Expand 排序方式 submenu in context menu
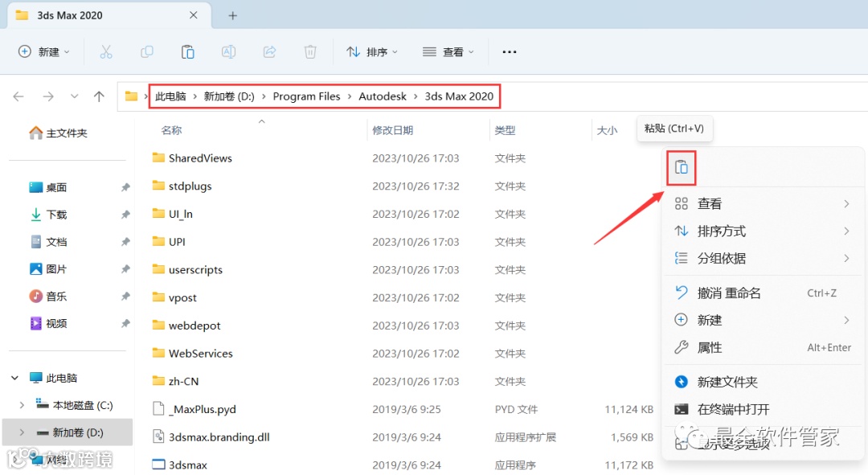Viewport: 868px width, 475px height. 762,231
